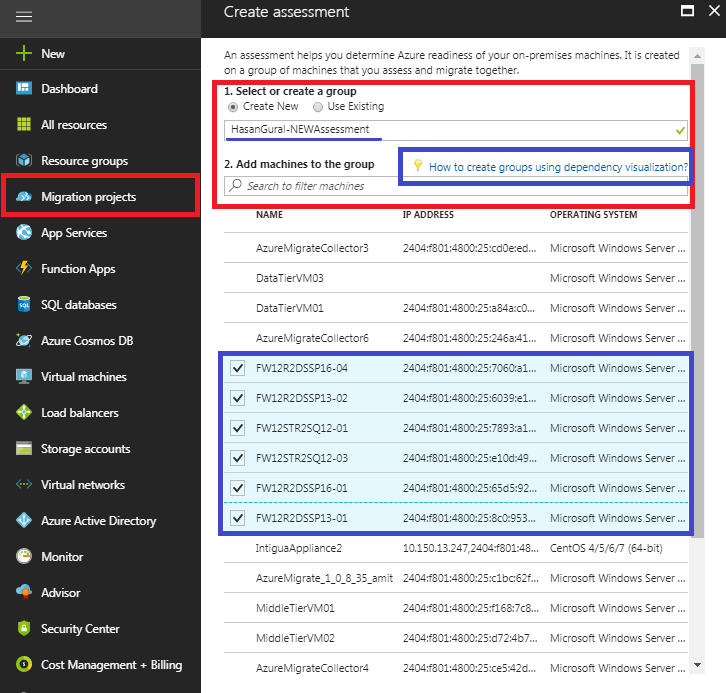Uncheck the FW12R2DSSP16-04 machine checkbox
This screenshot has height=693, width=726.
pyautogui.click(x=238, y=368)
